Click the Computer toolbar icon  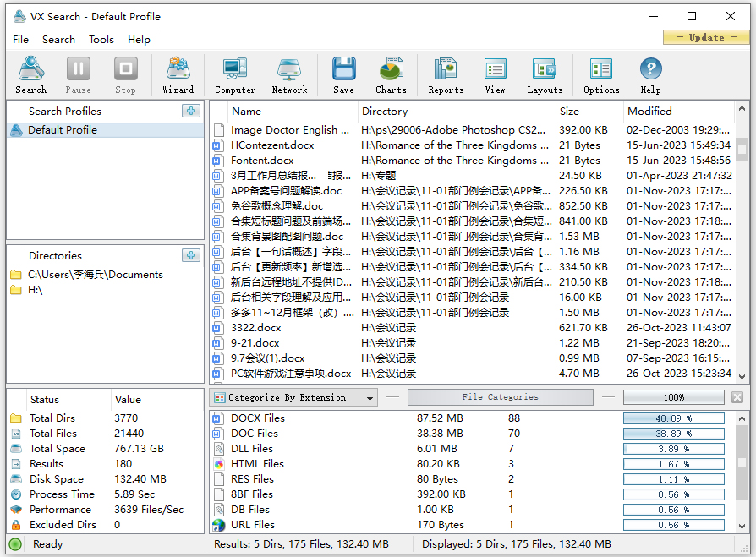[x=235, y=75]
